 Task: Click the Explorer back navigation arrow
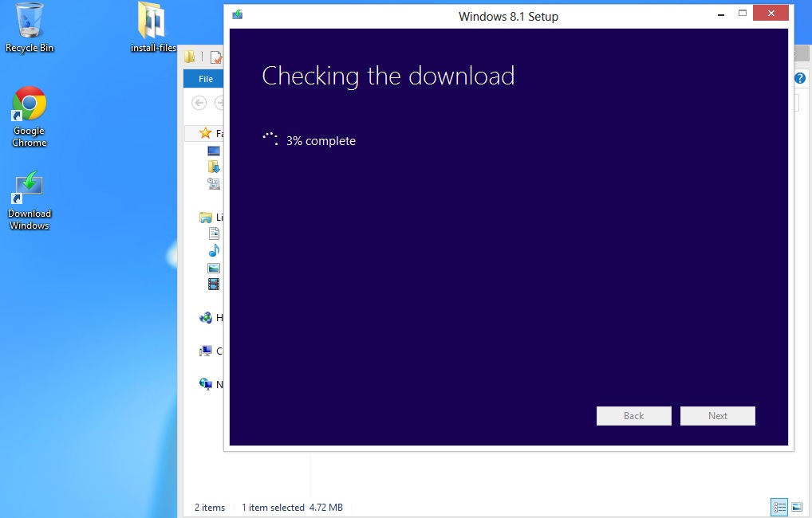[199, 103]
